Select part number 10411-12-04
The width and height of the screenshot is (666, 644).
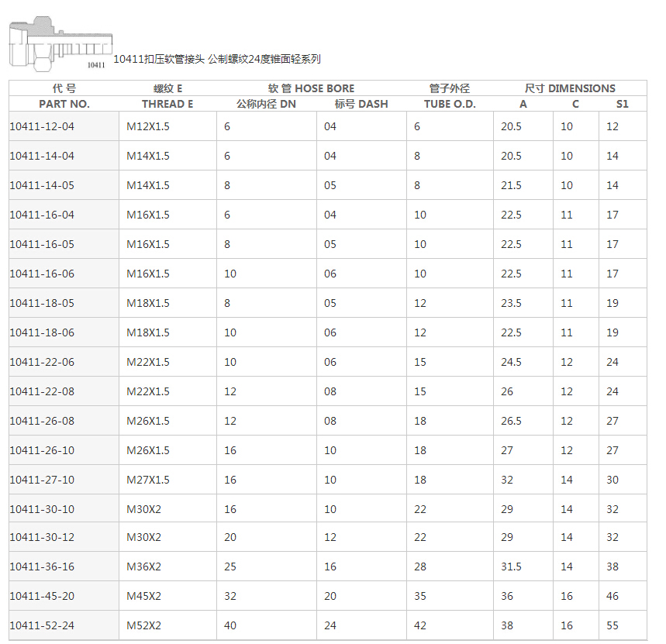[x=42, y=126]
